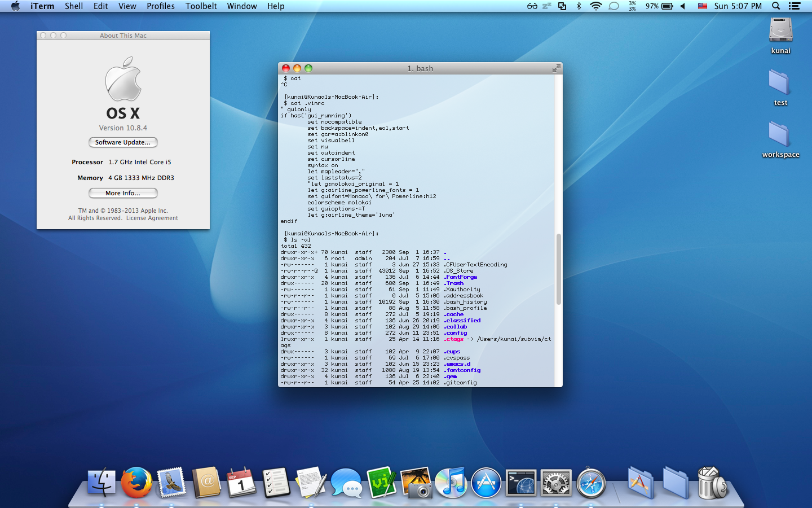Viewport: 812px width, 508px height.
Task: Click the Software Update… button
Action: [123, 142]
